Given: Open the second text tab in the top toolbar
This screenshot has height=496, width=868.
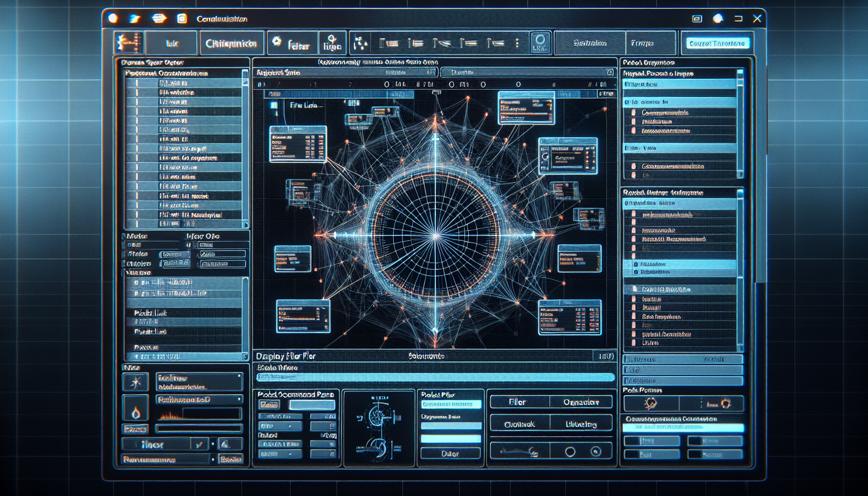Looking at the screenshot, I should tap(232, 43).
